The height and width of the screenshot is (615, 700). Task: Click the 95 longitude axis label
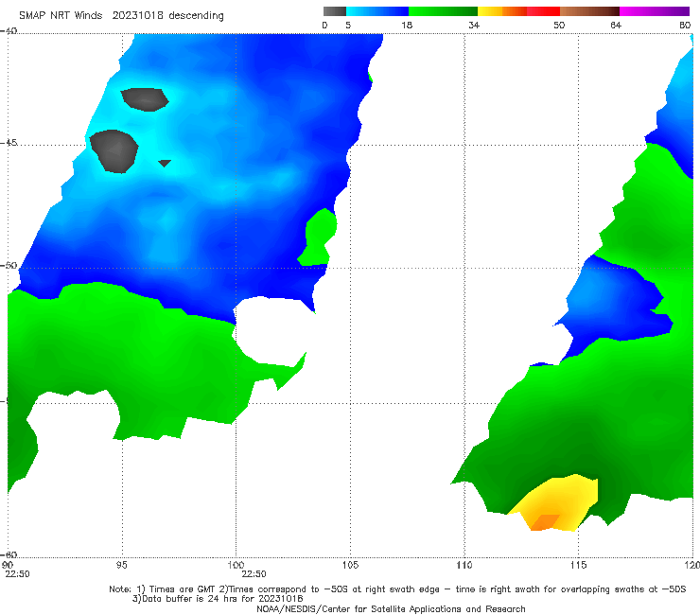click(121, 565)
